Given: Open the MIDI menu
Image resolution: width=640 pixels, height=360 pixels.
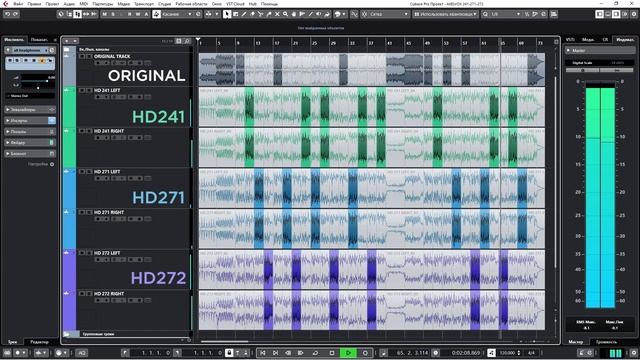Looking at the screenshot, I should [x=84, y=4].
